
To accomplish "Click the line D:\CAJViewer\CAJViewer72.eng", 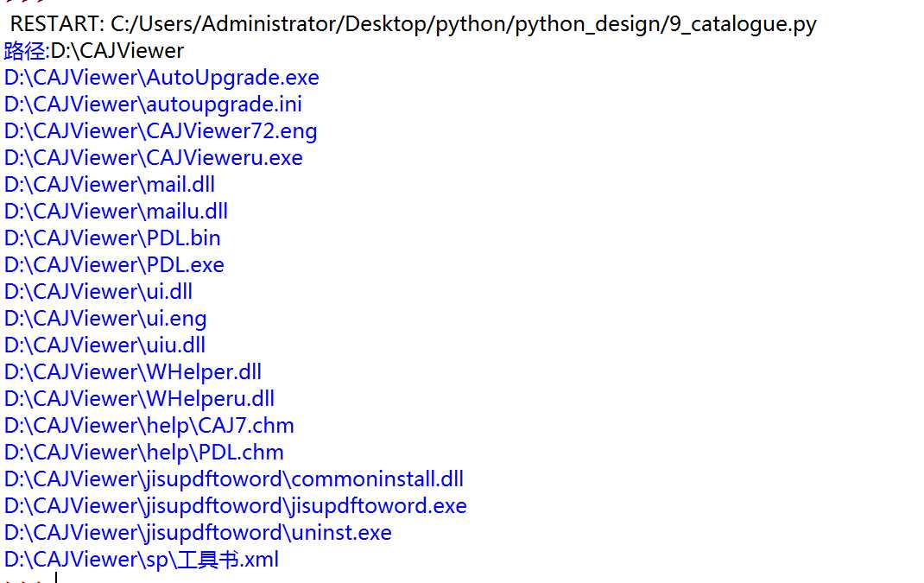I will pyautogui.click(x=161, y=131).
